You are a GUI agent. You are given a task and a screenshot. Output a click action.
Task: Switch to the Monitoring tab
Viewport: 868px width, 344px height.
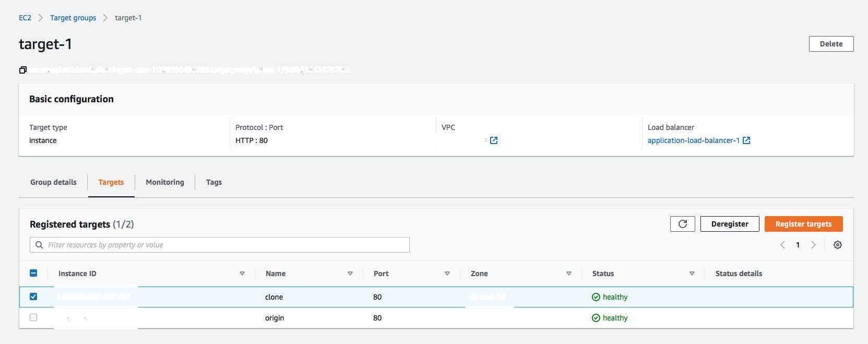point(165,182)
